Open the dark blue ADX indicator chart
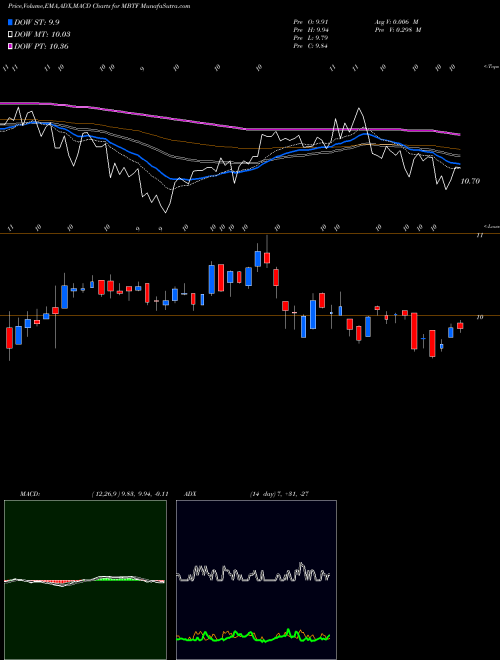The image size is (500, 660). click(256, 580)
